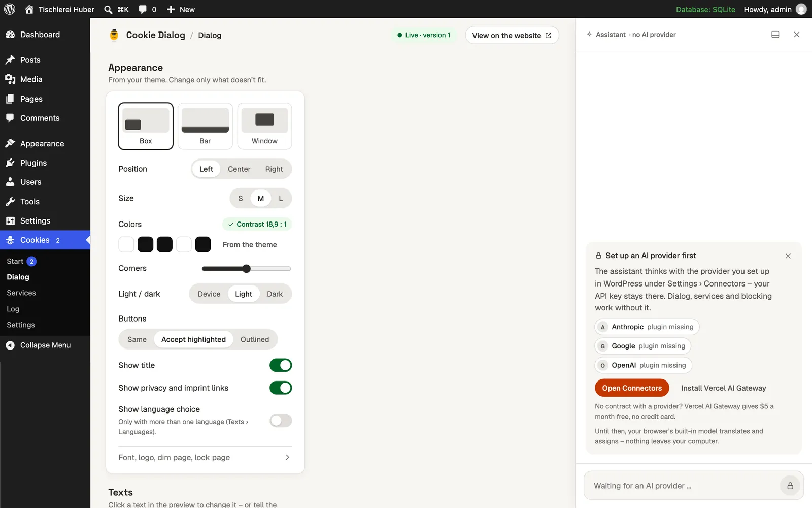812x508 pixels.
Task: Click the Media library icon
Action: click(10, 79)
